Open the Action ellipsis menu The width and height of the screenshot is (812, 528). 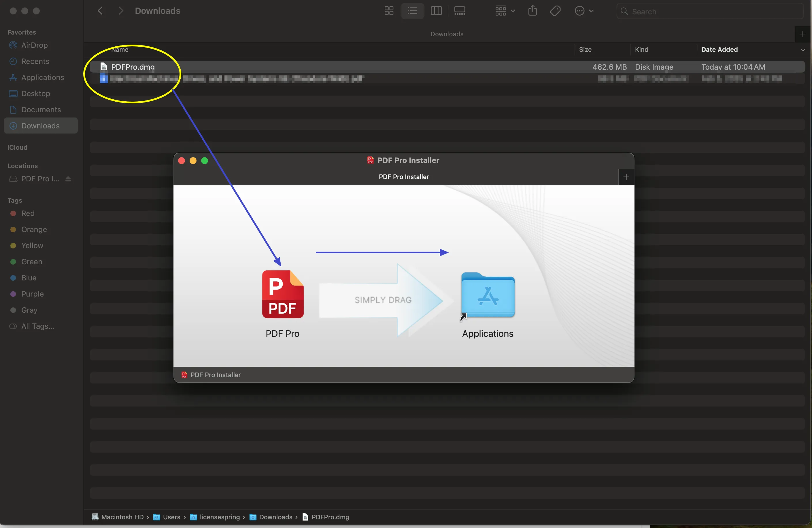tap(584, 11)
